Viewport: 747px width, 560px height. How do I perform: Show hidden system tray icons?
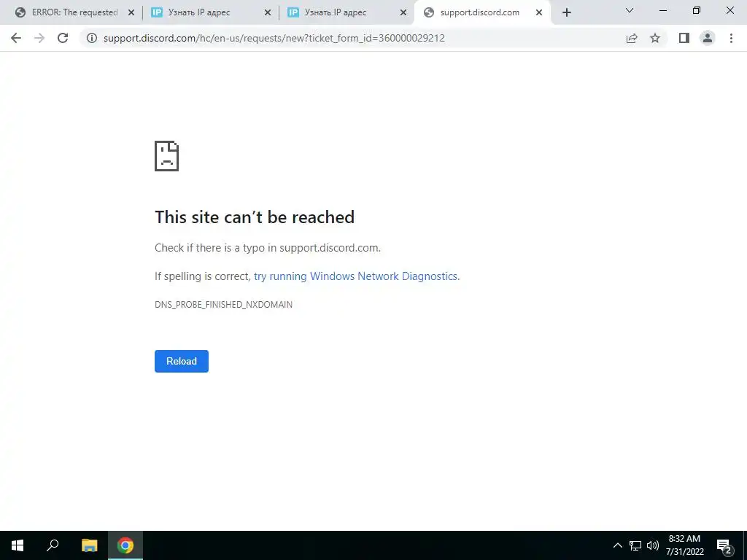(x=617, y=545)
